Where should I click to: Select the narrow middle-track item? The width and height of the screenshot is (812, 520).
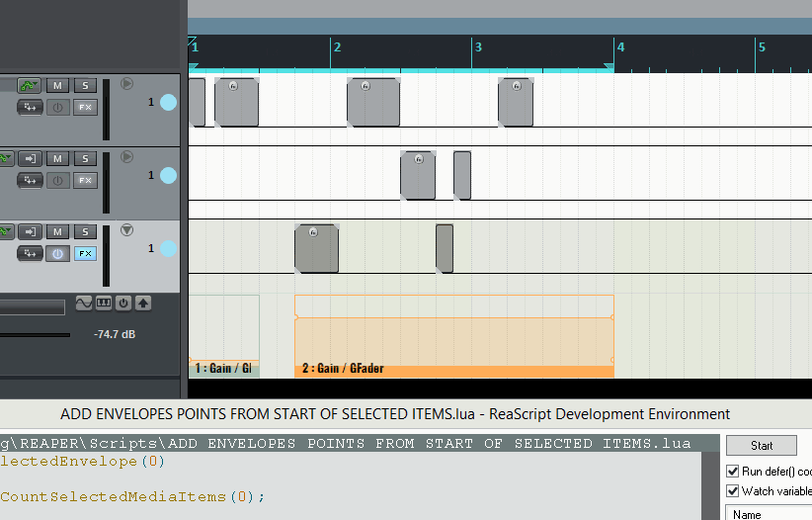(x=462, y=175)
